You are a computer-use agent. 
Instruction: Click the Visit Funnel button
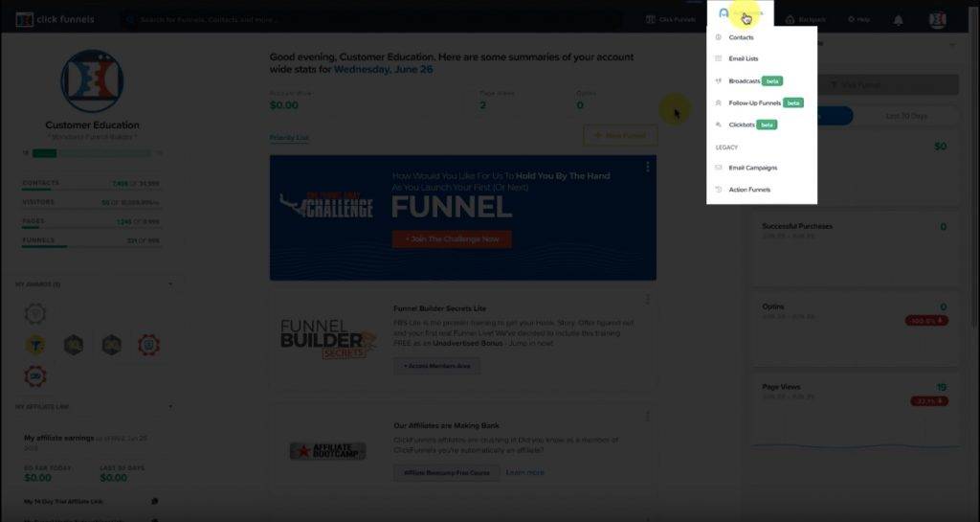point(857,85)
